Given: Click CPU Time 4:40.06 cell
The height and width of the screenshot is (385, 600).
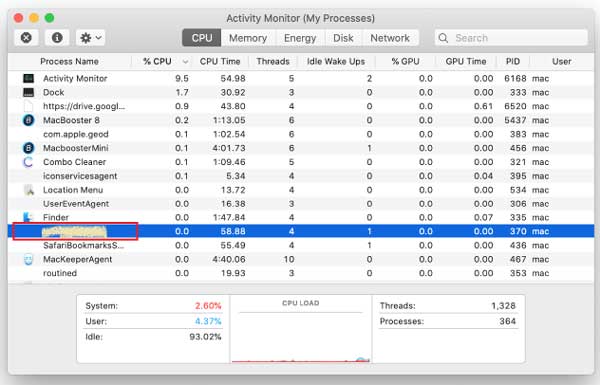Looking at the screenshot, I should (229, 259).
